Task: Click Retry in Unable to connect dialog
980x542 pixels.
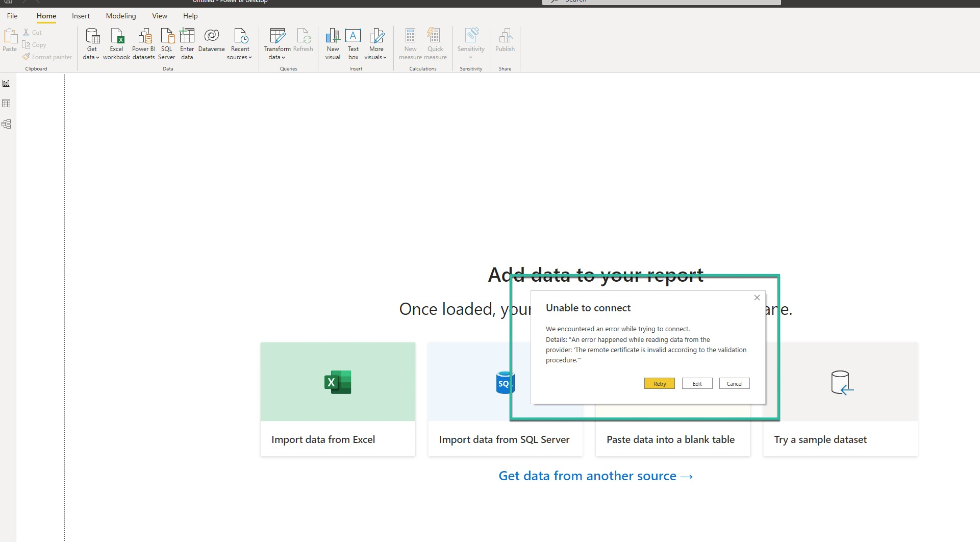Action: pyautogui.click(x=660, y=383)
